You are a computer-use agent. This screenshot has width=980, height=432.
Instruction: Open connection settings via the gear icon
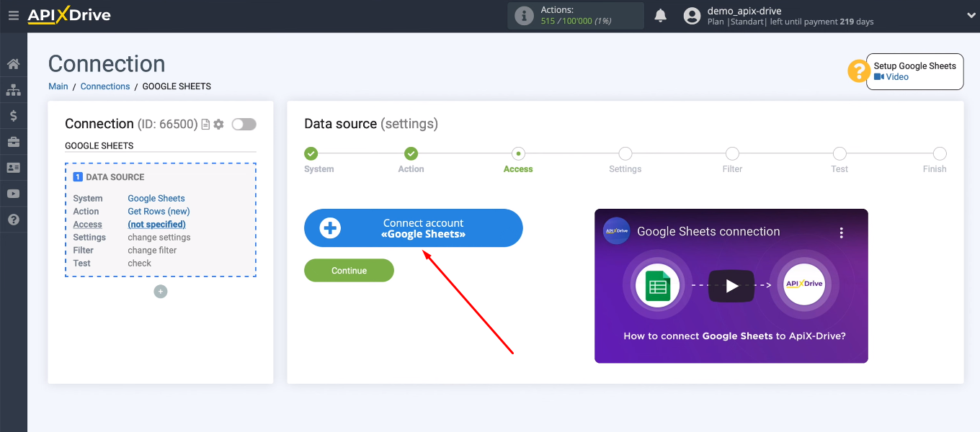(218, 124)
